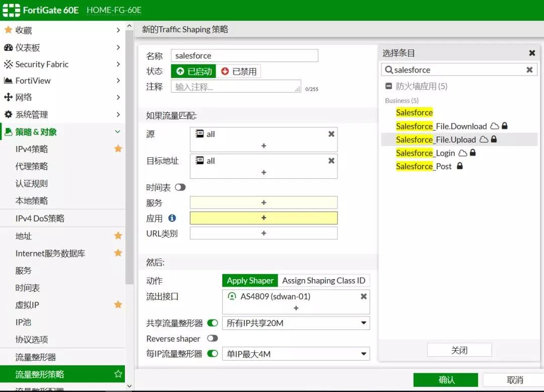The width and height of the screenshot is (544, 392).
Task: Click the address icon on the 源 'all' entry
Action: click(199, 134)
